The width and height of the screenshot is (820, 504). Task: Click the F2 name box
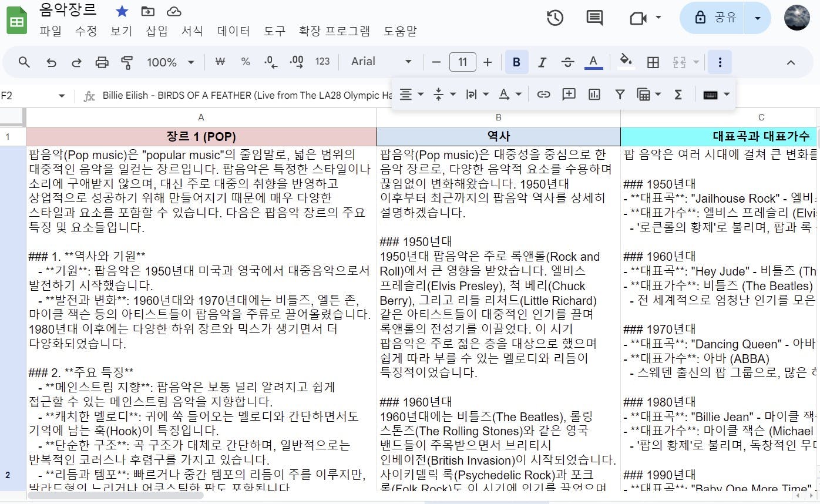pos(33,96)
